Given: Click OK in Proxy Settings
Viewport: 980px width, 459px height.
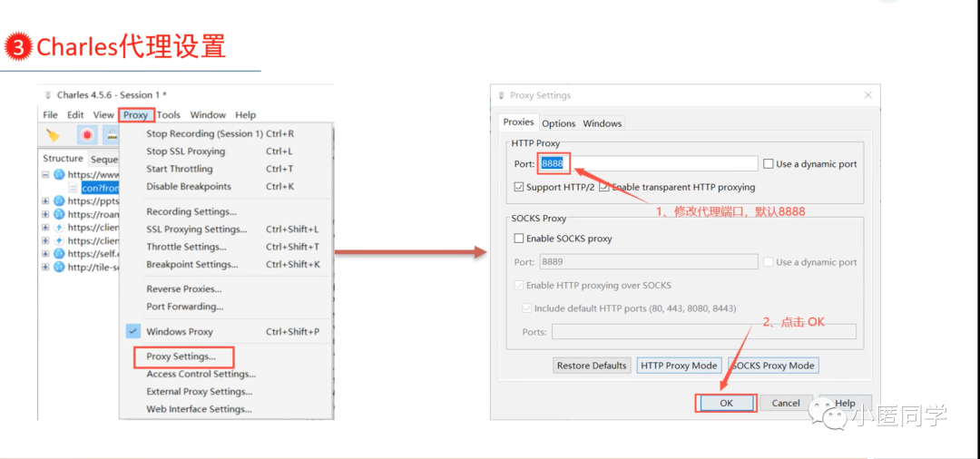Looking at the screenshot, I should point(726,404).
